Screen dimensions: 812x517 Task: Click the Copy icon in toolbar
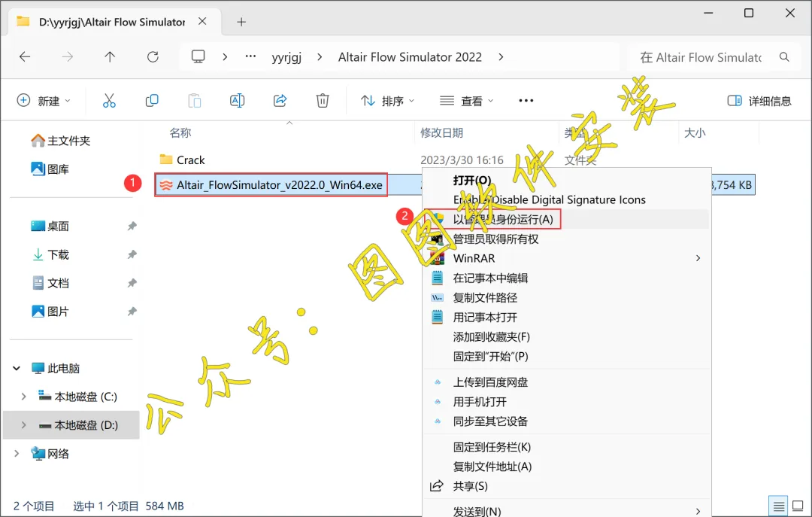click(x=152, y=101)
